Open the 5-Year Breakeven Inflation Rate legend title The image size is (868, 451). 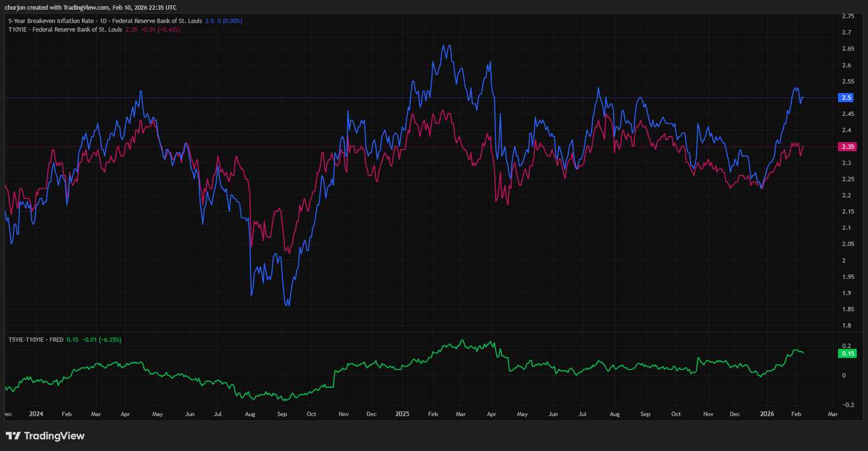pyautogui.click(x=51, y=21)
